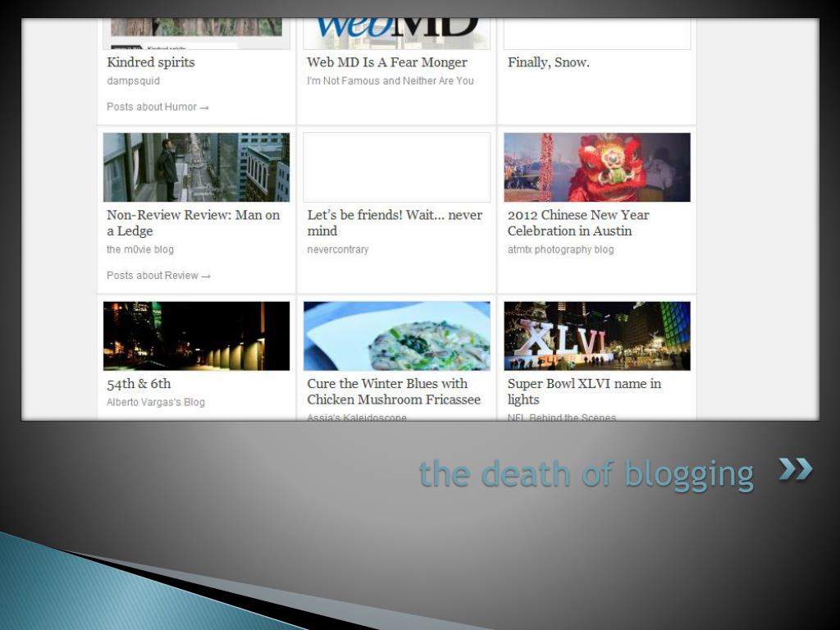Click the Man on a Ledge thumbnail
The image size is (840, 630).
click(x=196, y=167)
